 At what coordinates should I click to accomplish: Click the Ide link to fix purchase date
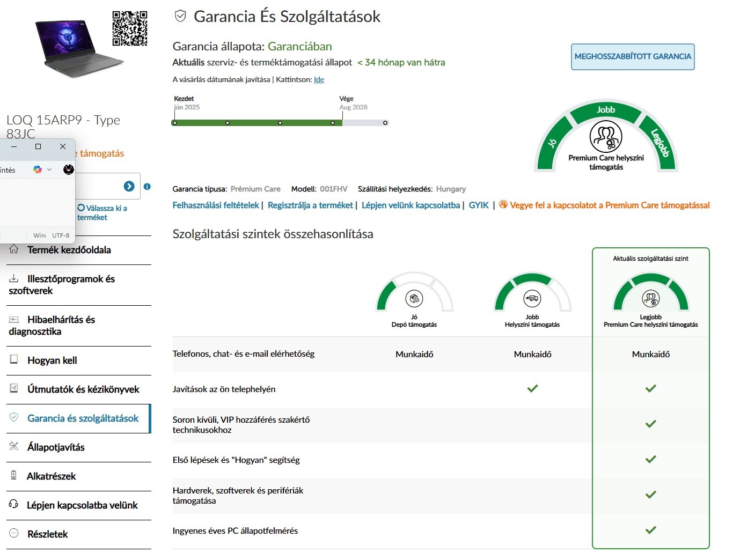pyautogui.click(x=319, y=79)
